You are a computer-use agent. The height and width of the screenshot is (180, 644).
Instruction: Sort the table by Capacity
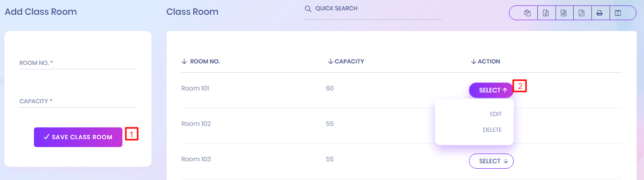(346, 61)
